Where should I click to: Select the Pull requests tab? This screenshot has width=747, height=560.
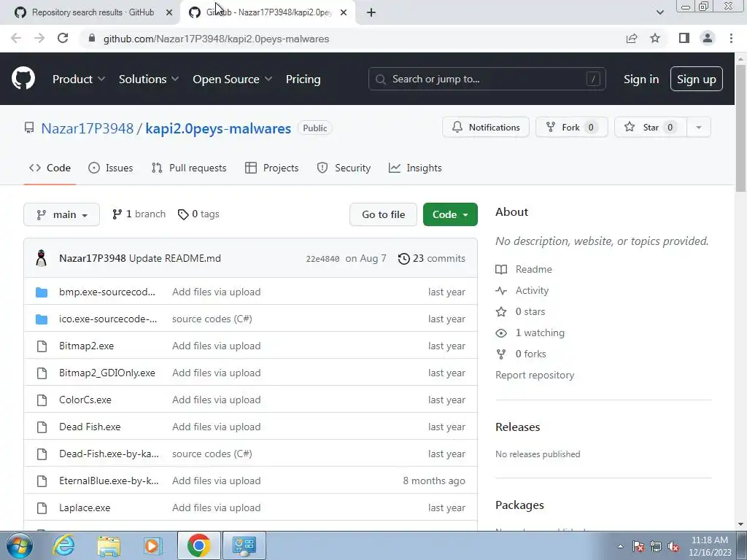[x=189, y=168]
